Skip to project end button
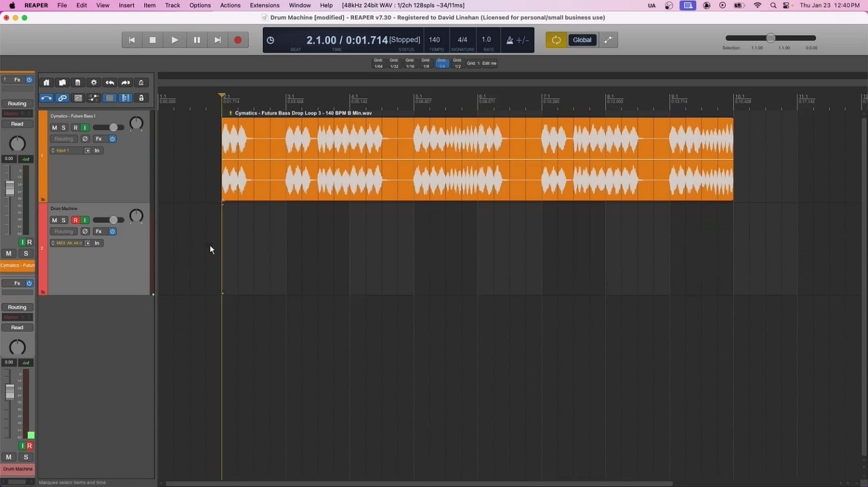 click(x=218, y=40)
